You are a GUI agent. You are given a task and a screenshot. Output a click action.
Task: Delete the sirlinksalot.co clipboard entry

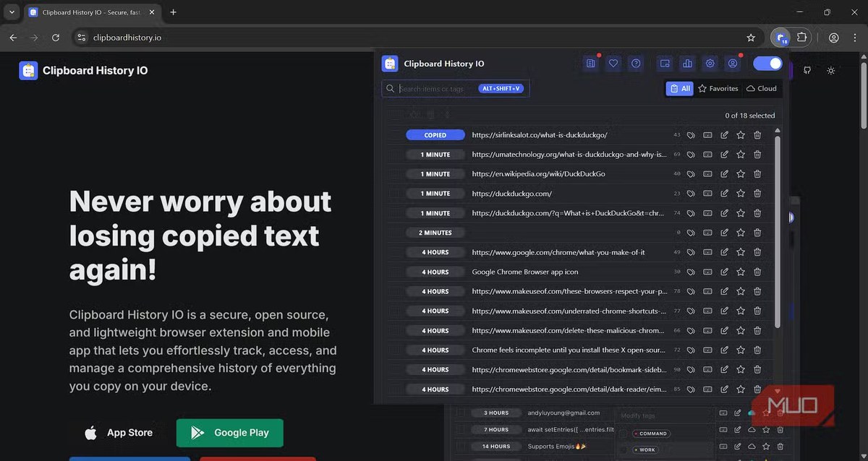pos(757,135)
